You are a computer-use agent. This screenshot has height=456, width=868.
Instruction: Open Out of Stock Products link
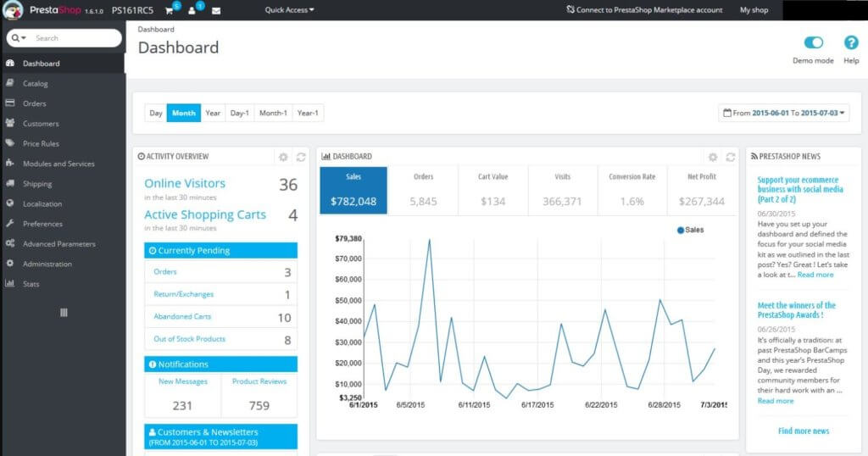coord(189,339)
